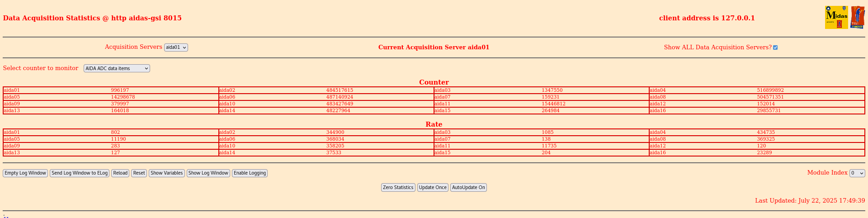Click Rate value 11735 for aida11
868x218 pixels.
point(549,146)
